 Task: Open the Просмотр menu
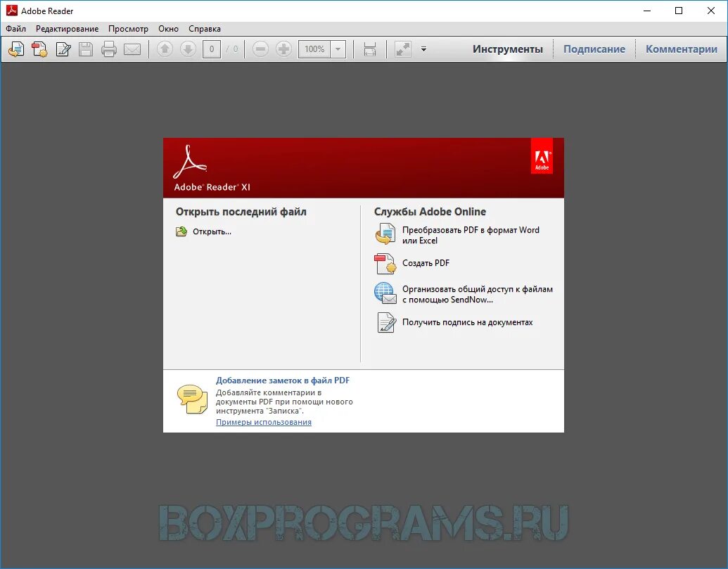[x=128, y=29]
